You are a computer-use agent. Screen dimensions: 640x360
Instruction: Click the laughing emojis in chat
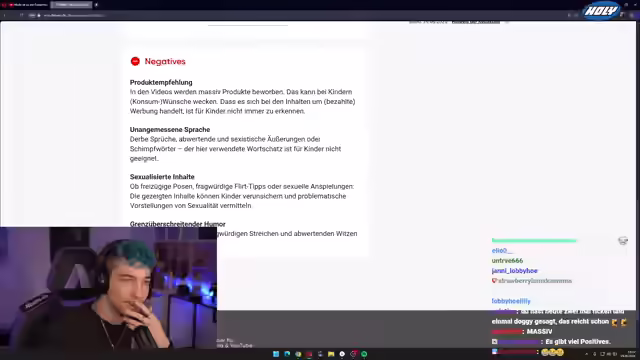tap(552, 352)
